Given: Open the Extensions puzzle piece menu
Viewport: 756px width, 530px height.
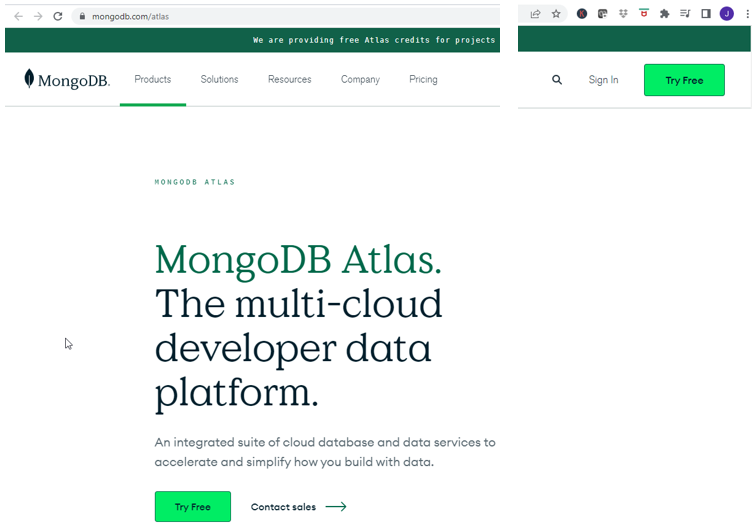Looking at the screenshot, I should point(664,14).
